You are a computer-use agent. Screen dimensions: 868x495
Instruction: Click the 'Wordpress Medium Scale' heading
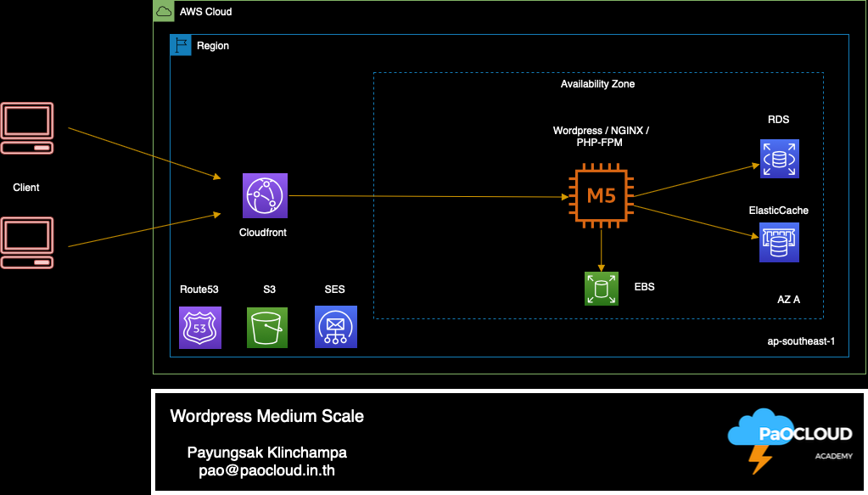tap(266, 416)
